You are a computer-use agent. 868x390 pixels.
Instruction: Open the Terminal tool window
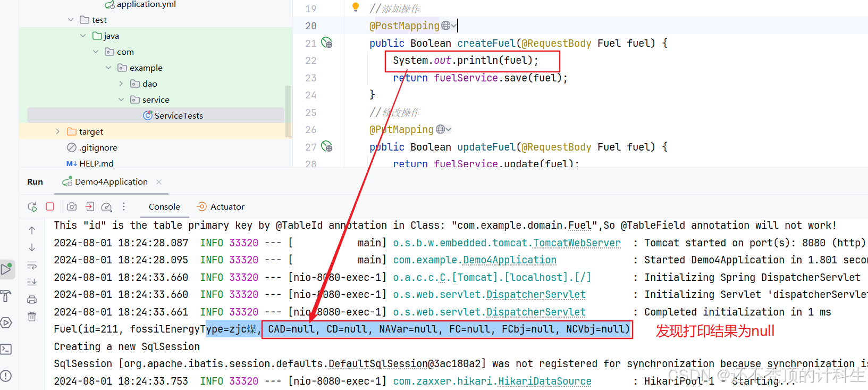[x=6, y=349]
